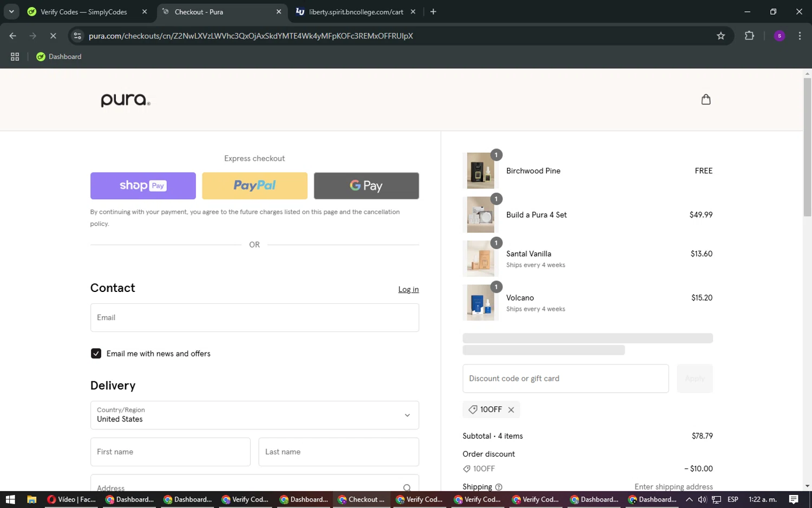Image resolution: width=812 pixels, height=508 pixels.
Task: Open the apps grid in bookmarks bar
Action: pyautogui.click(x=15, y=57)
